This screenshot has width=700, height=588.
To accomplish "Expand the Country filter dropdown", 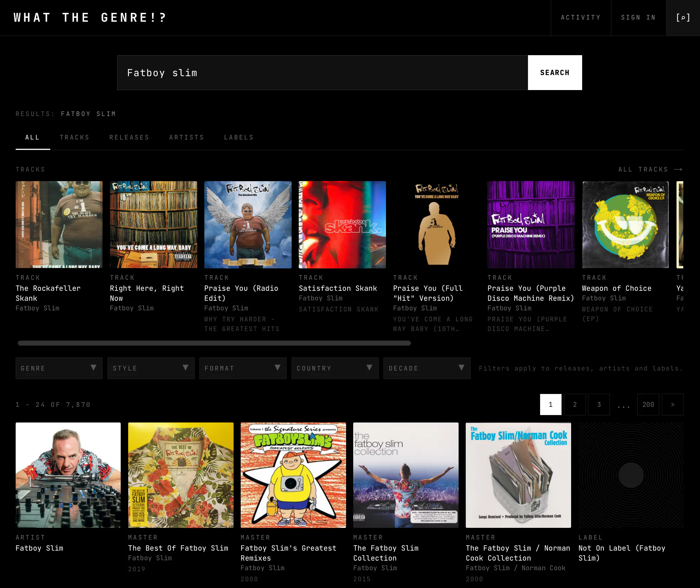I will [x=335, y=368].
